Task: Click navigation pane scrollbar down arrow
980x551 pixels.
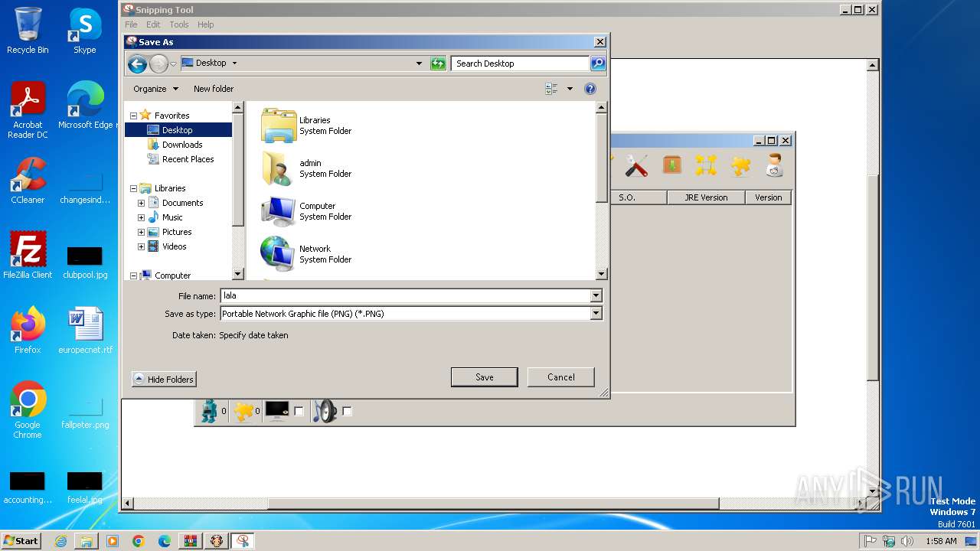Action: tap(237, 274)
